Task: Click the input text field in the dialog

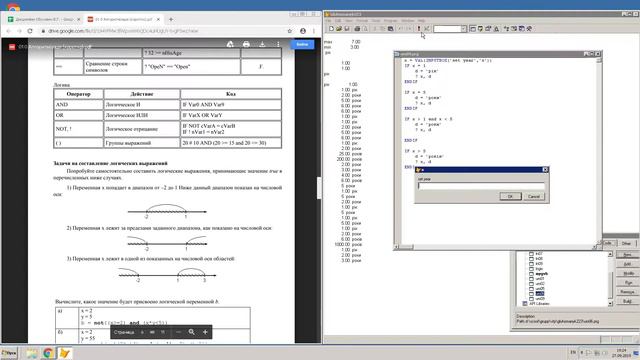Action: click(481, 186)
